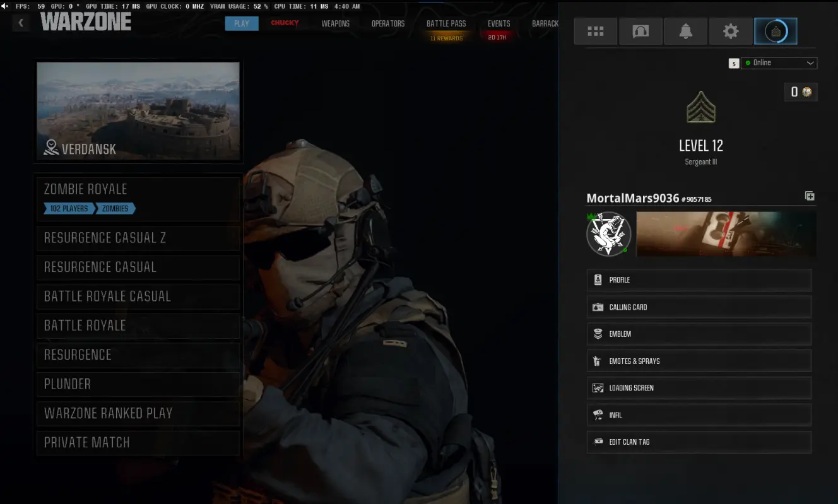This screenshot has height=504, width=838.
Task: Open the grid menu icon
Action: (x=595, y=31)
